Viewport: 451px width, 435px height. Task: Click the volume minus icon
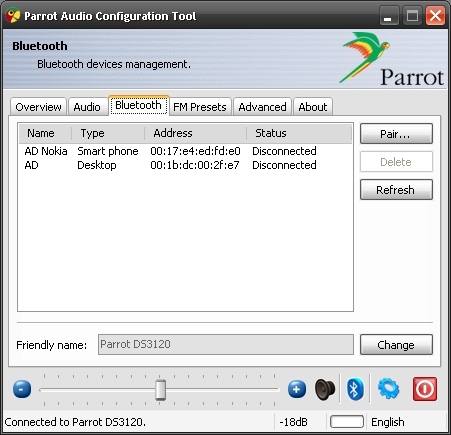22,389
